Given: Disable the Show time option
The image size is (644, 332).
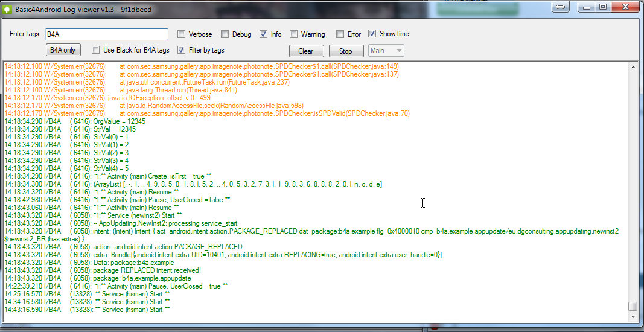Looking at the screenshot, I should pos(372,34).
